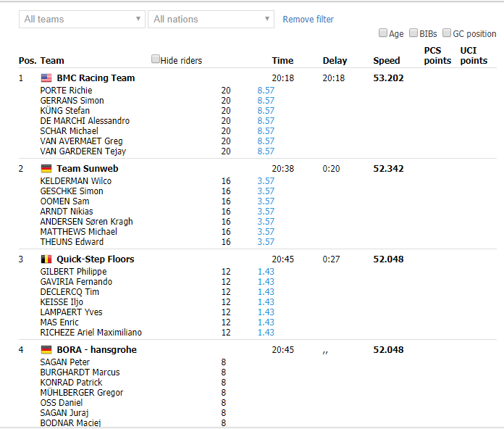Screen dimensions: 504x429
Task: Open the All nations dropdown
Action: (x=211, y=20)
